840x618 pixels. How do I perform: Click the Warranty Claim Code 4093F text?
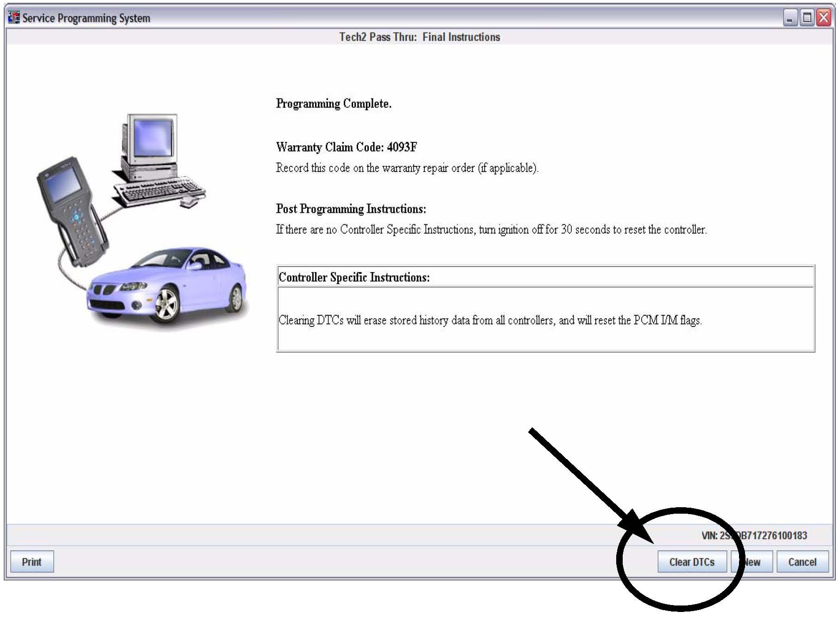pos(346,147)
